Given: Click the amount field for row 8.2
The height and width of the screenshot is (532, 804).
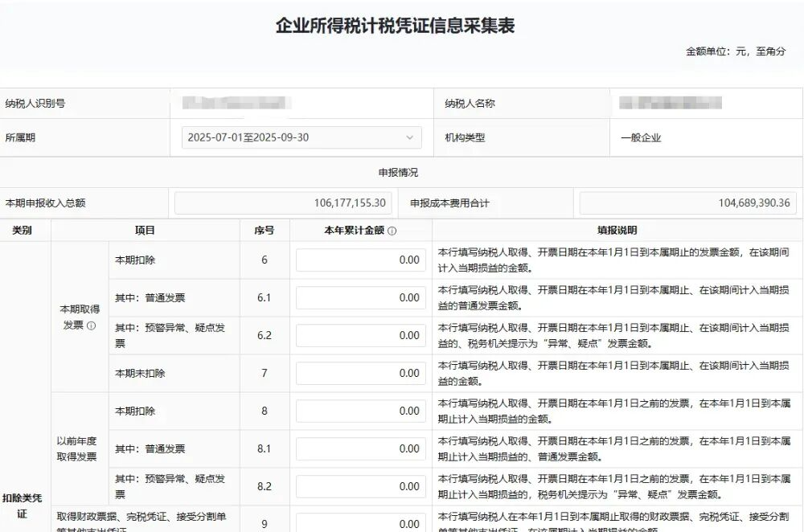Looking at the screenshot, I should [360, 486].
